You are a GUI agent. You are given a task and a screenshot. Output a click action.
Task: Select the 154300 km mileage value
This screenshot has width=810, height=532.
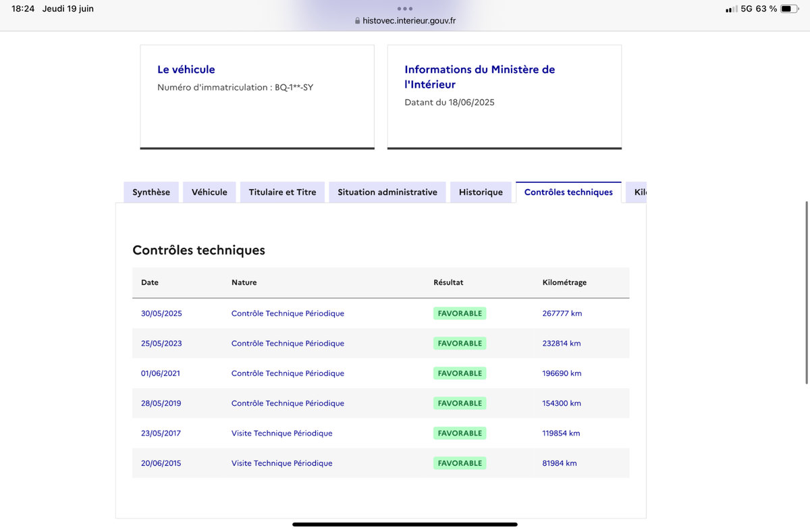562,403
